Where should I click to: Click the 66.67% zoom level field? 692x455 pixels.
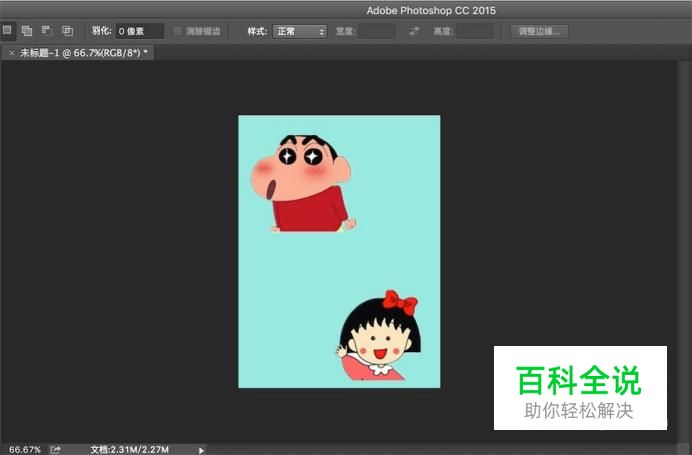click(25, 449)
